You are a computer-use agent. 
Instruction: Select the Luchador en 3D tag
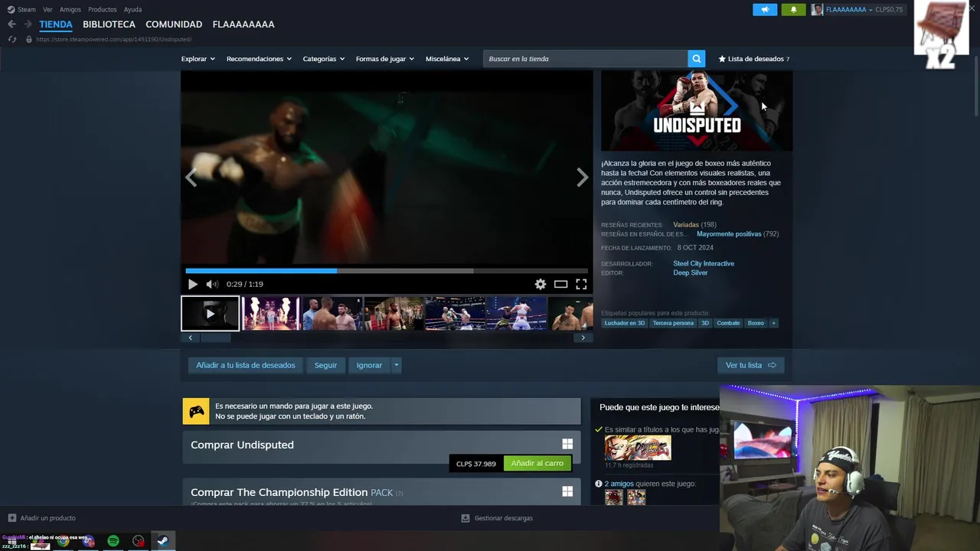(625, 323)
